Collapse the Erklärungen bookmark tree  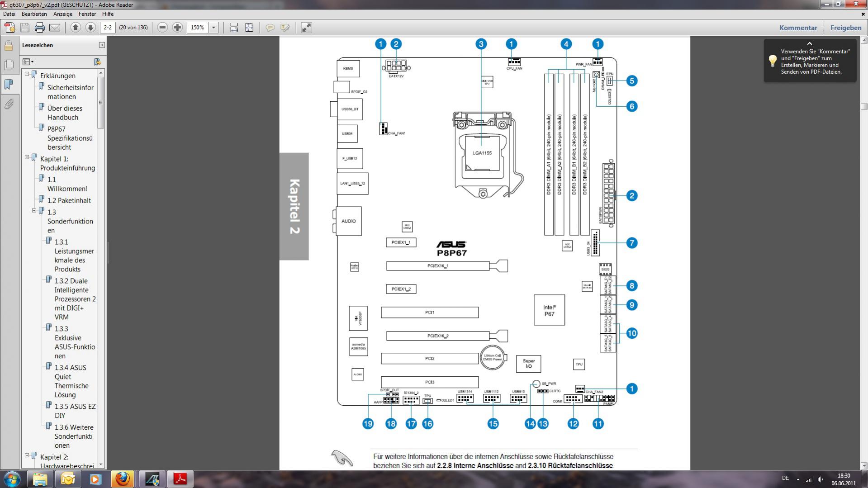pos(27,74)
